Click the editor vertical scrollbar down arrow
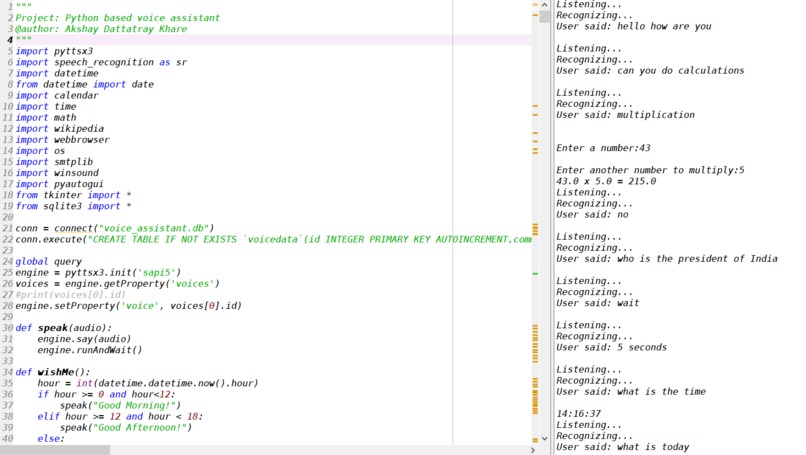Screen dimensions: 806x455 544,439
